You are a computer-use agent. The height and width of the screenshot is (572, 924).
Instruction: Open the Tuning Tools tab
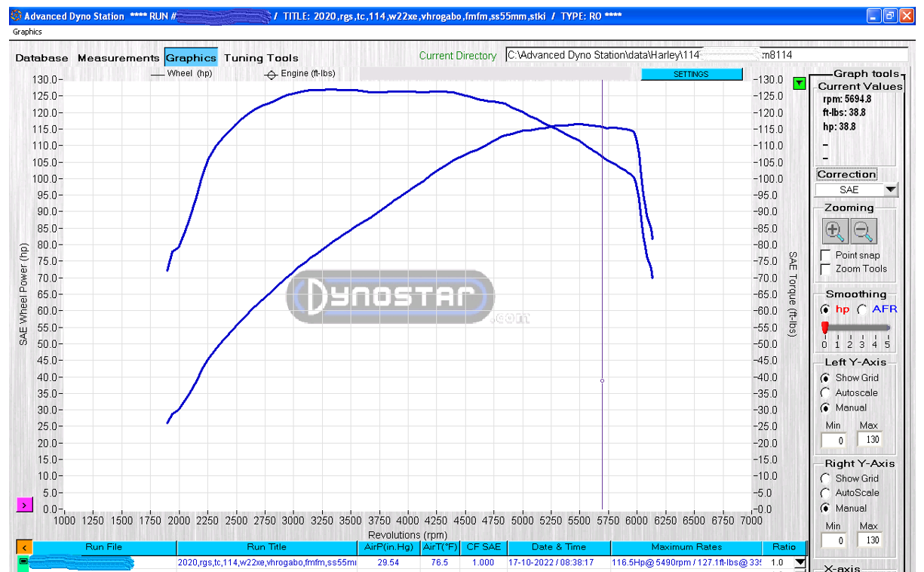[x=261, y=58]
